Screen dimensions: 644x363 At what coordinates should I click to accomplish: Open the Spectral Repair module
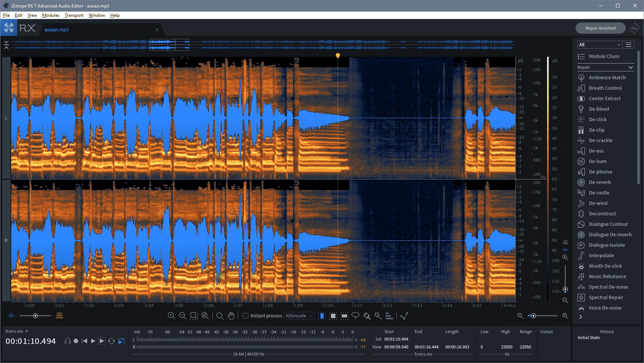point(601,297)
